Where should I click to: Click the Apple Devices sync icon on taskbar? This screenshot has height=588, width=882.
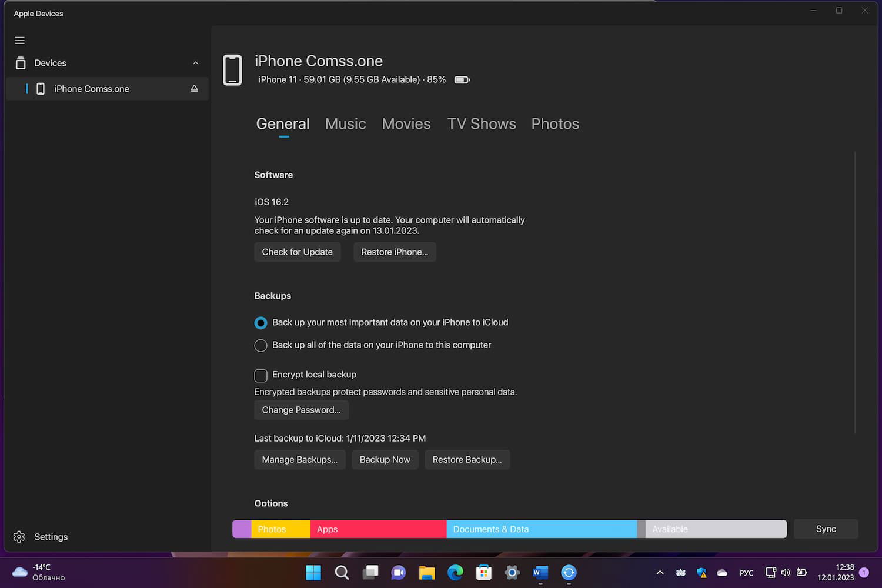[x=569, y=572]
